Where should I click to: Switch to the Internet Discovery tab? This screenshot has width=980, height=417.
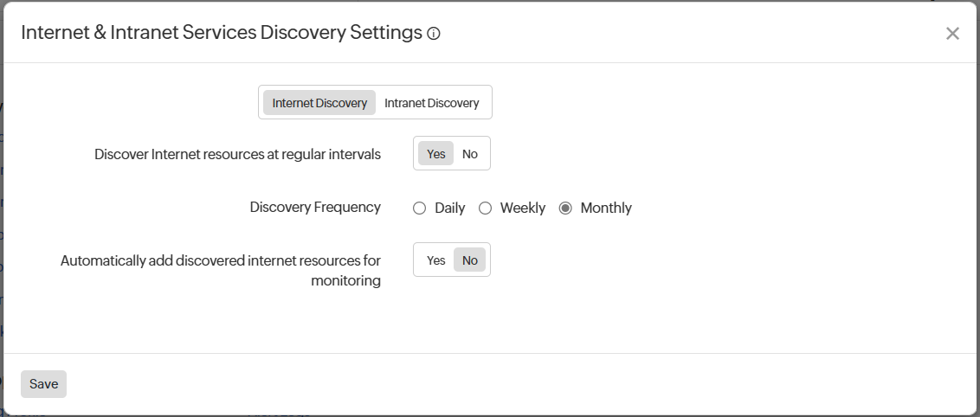click(319, 103)
